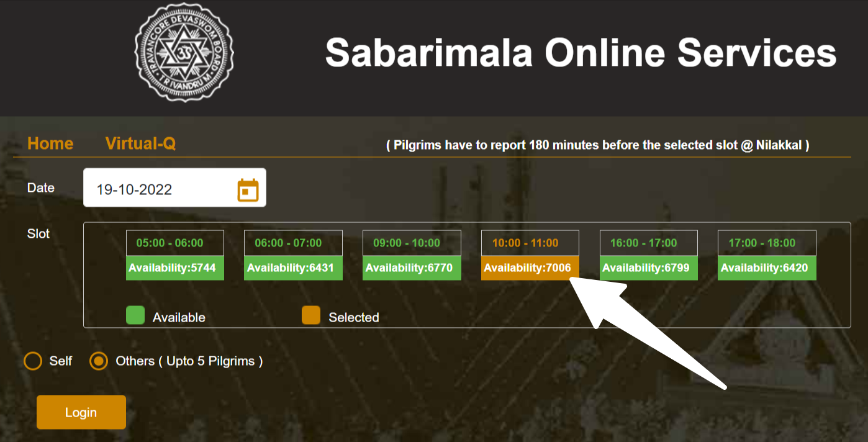Click the green Available legend swatch
The image size is (868, 442).
coord(135,315)
